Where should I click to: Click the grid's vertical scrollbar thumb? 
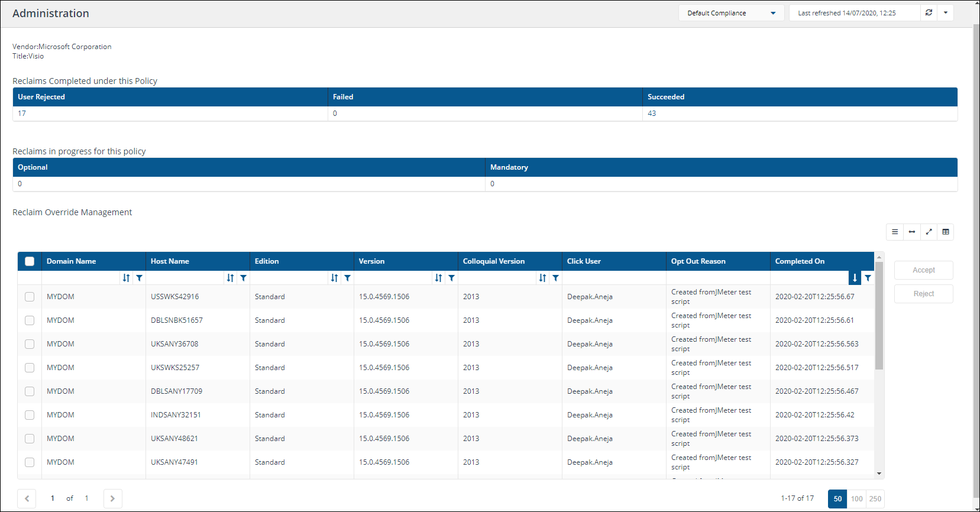coord(879,316)
